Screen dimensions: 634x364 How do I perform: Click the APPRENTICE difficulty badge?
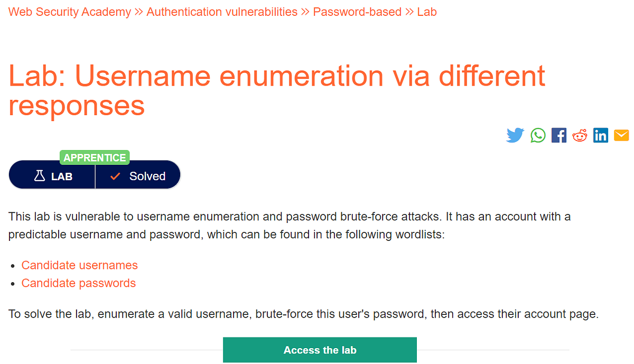click(x=95, y=157)
